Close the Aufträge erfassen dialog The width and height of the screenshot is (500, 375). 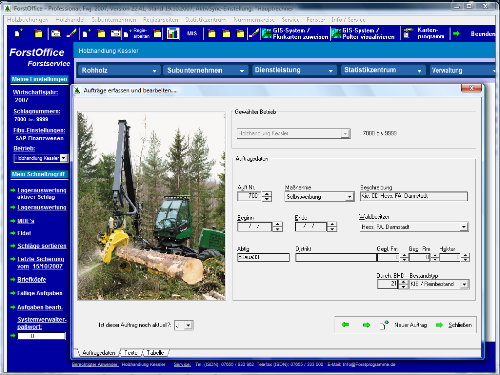click(x=471, y=88)
